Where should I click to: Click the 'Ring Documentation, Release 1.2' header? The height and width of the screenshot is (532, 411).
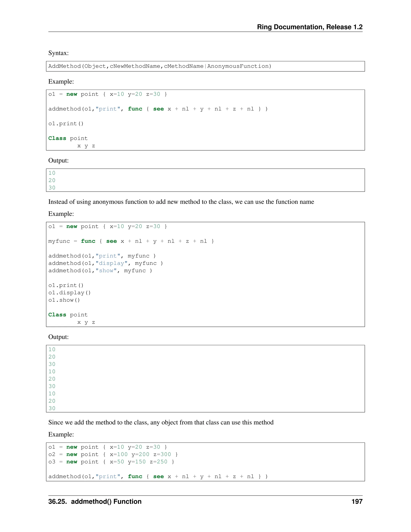coord(309,27)
